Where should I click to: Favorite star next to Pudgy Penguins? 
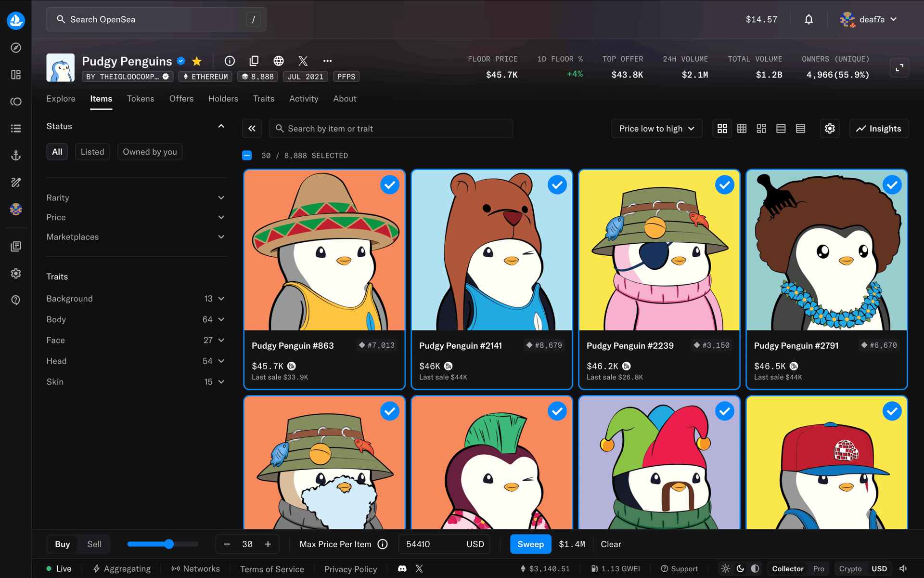coord(197,61)
